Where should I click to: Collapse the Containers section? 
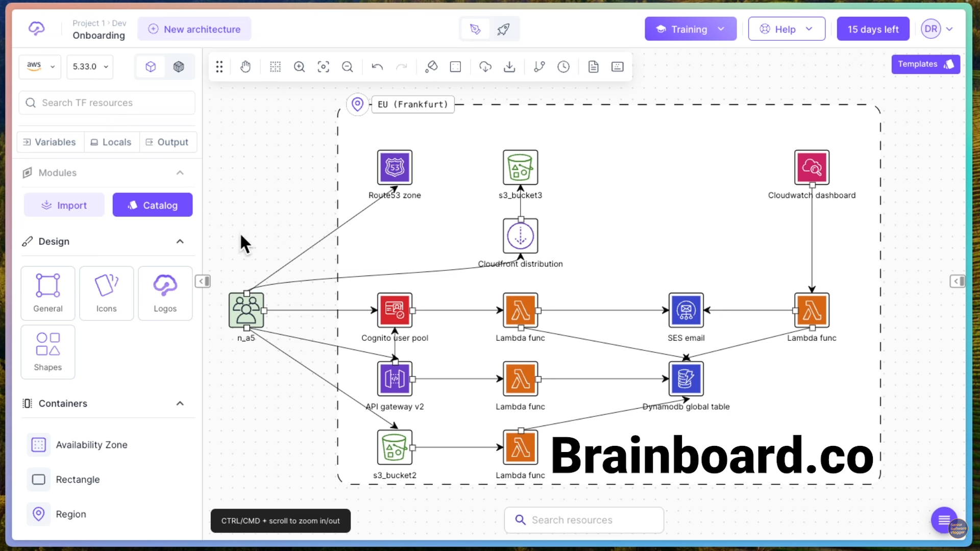(180, 404)
